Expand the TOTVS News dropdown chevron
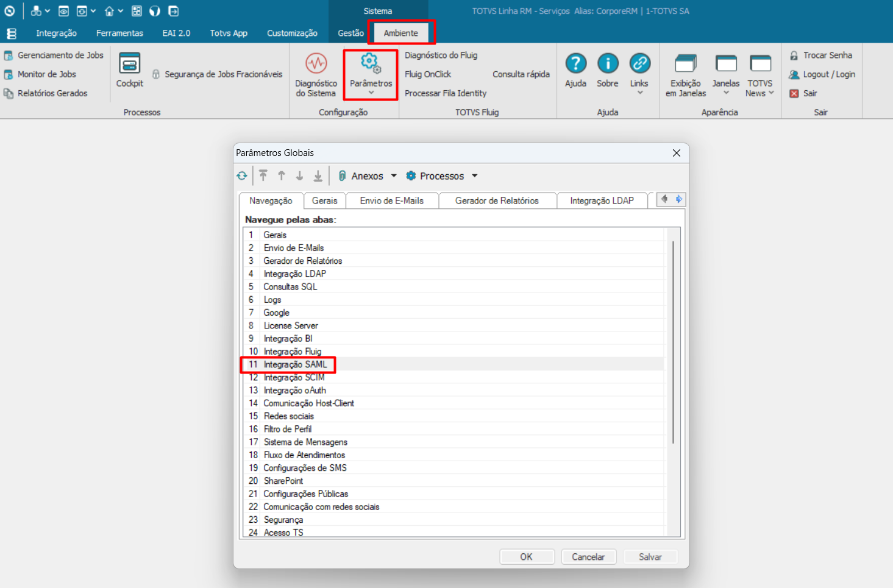This screenshot has height=588, width=893. click(x=771, y=93)
